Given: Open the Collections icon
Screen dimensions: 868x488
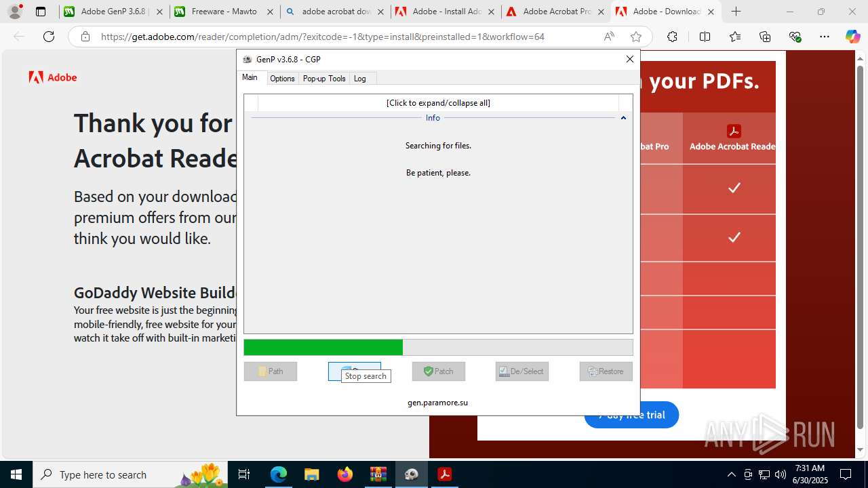Looking at the screenshot, I should (765, 37).
